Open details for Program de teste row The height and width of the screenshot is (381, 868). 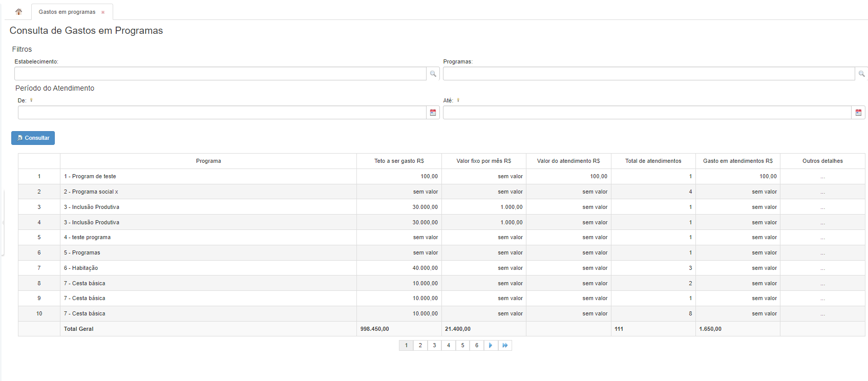823,177
